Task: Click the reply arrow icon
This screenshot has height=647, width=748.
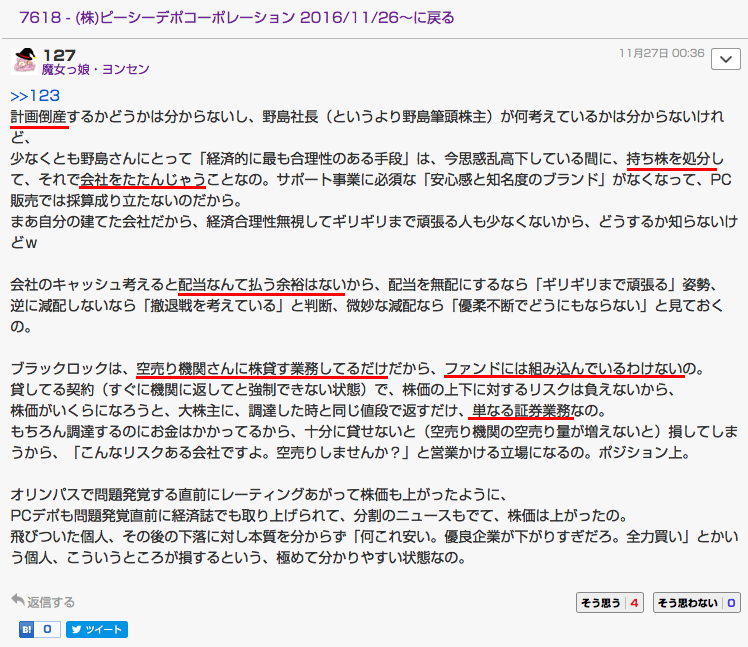Action: point(18,601)
